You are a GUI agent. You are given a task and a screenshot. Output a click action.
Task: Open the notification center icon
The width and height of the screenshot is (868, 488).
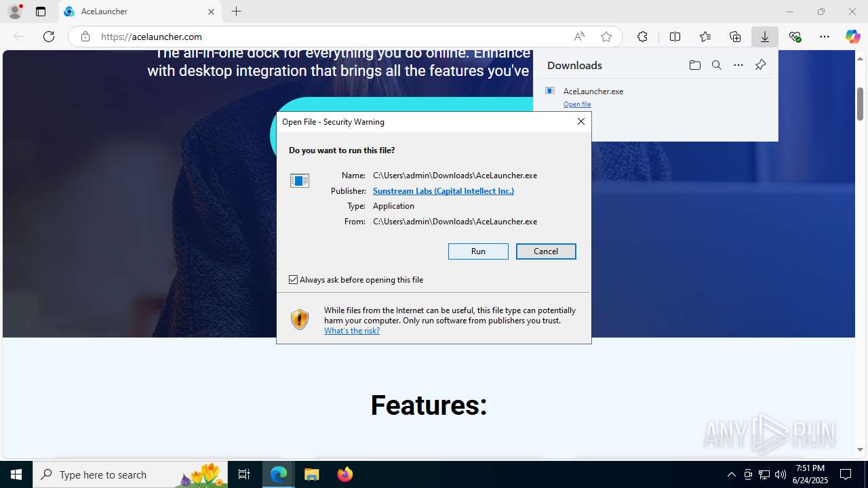coord(846,474)
